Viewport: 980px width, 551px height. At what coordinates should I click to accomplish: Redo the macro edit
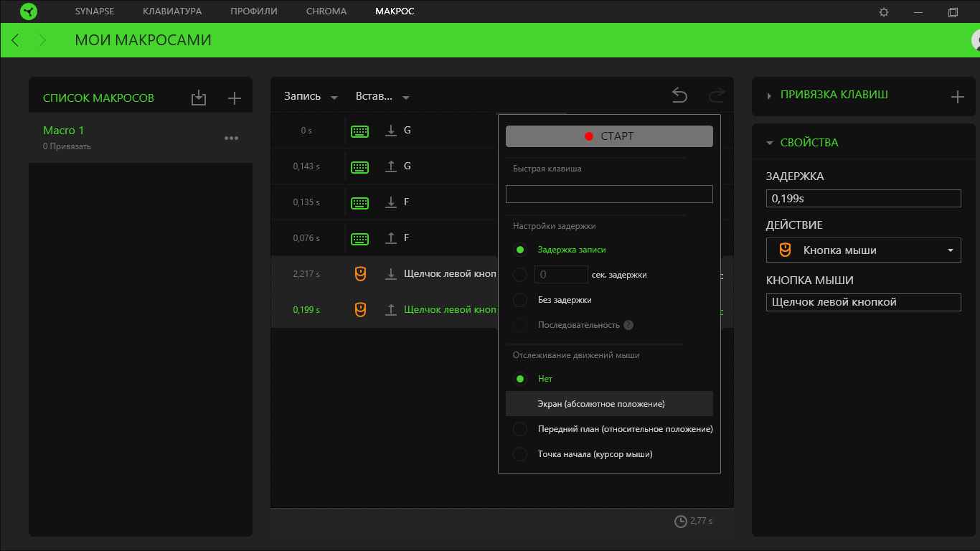(x=716, y=95)
